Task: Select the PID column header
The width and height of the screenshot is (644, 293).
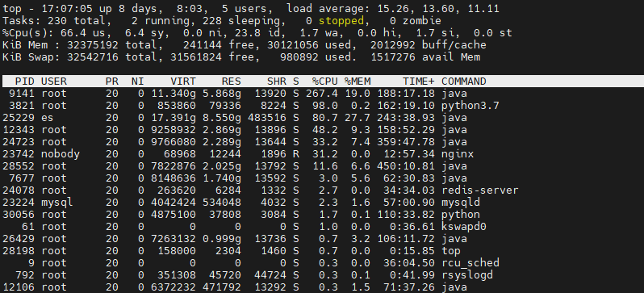Action: pos(25,82)
